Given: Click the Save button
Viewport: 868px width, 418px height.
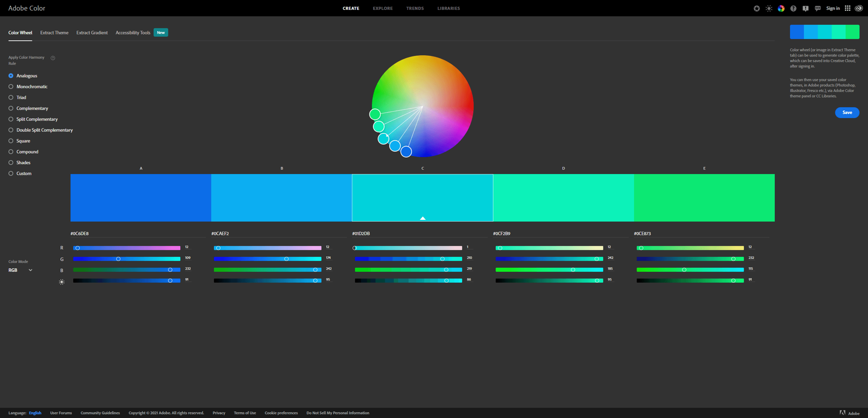Looking at the screenshot, I should point(847,112).
